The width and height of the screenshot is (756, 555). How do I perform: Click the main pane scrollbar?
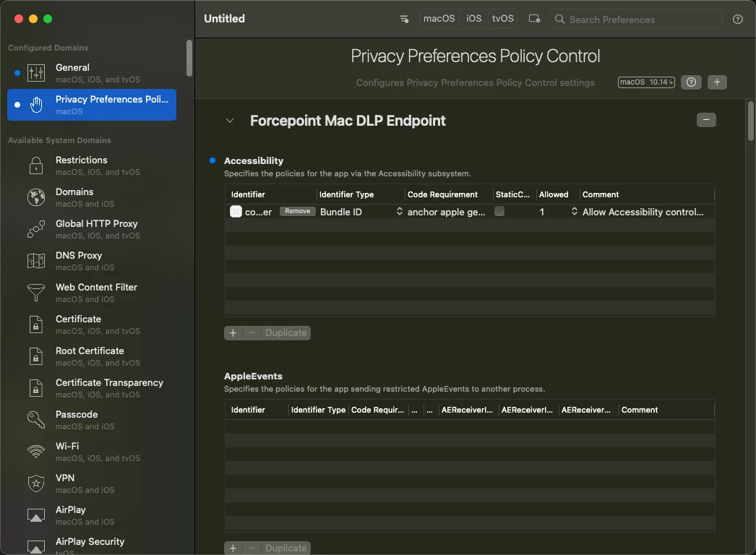pos(751,121)
